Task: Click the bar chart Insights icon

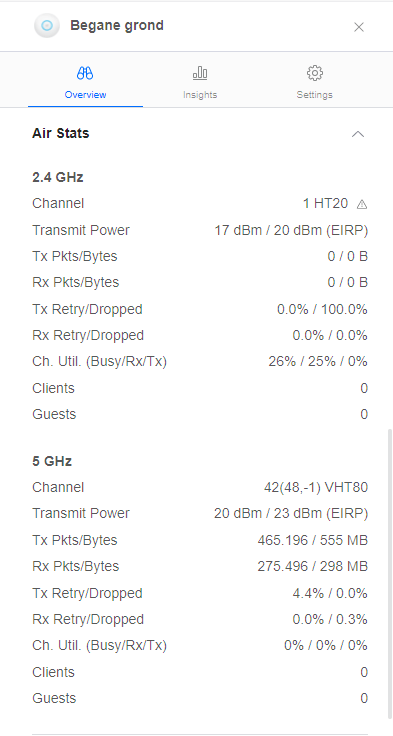Action: [x=200, y=73]
